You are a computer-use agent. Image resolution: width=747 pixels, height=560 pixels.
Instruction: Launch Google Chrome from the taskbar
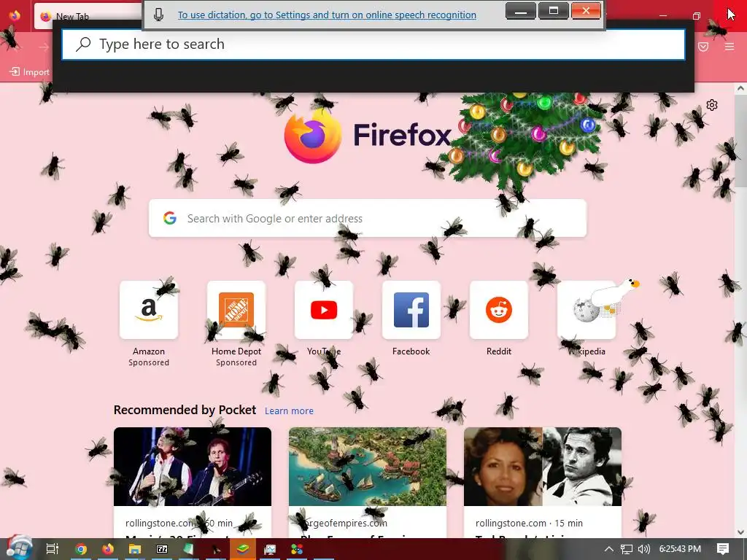(x=81, y=549)
